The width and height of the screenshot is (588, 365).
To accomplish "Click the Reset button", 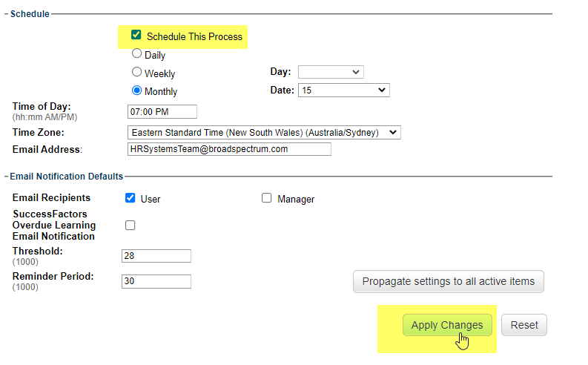I will tap(524, 325).
